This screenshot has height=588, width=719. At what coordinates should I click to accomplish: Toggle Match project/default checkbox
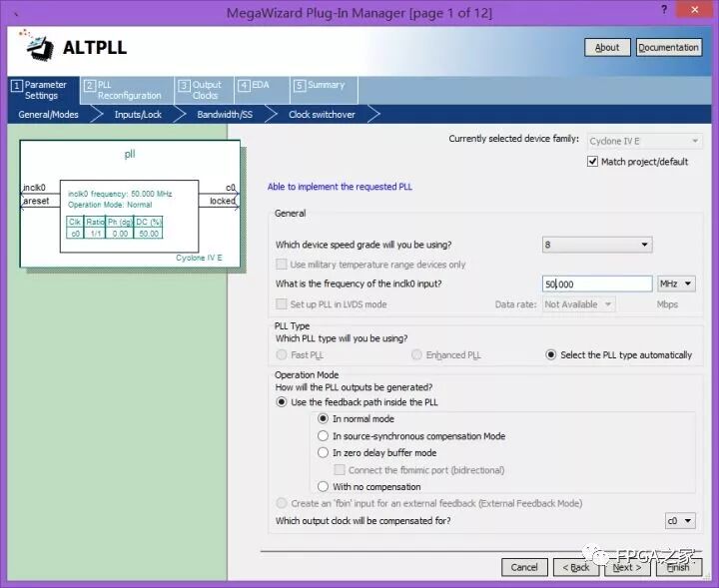[x=593, y=162]
